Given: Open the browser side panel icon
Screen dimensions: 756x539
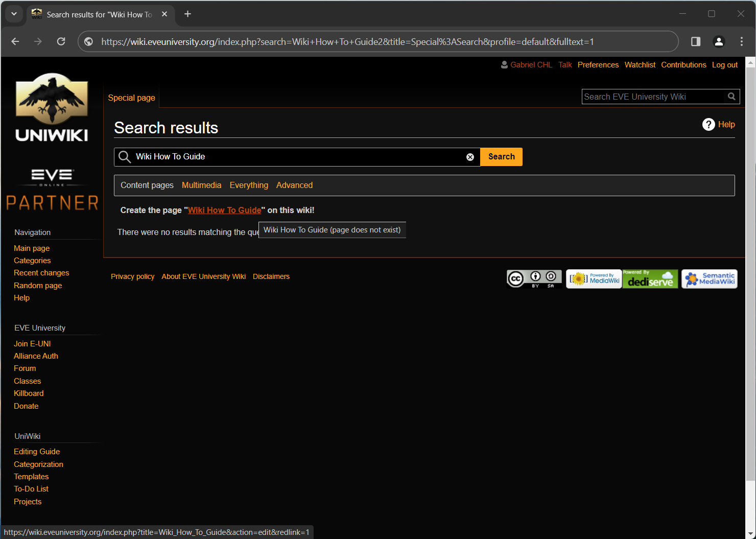Looking at the screenshot, I should click(696, 41).
